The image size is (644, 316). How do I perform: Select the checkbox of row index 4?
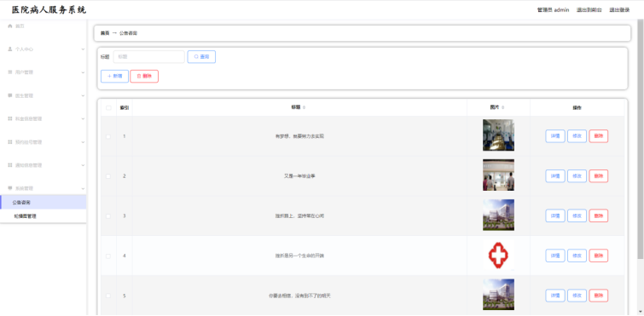[108, 256]
